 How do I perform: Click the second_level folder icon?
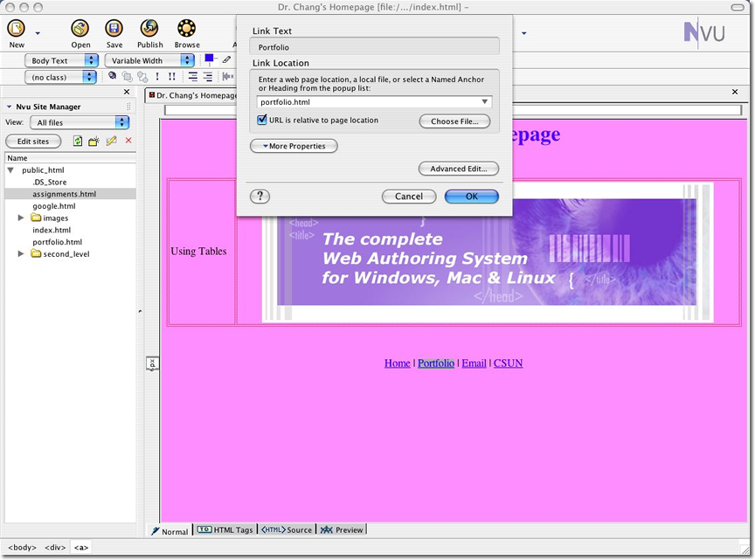[x=36, y=253]
